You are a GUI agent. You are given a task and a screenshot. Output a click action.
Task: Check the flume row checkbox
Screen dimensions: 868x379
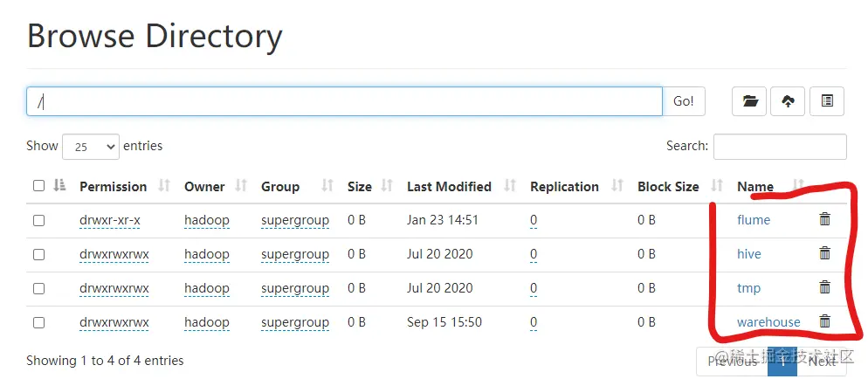tap(38, 221)
